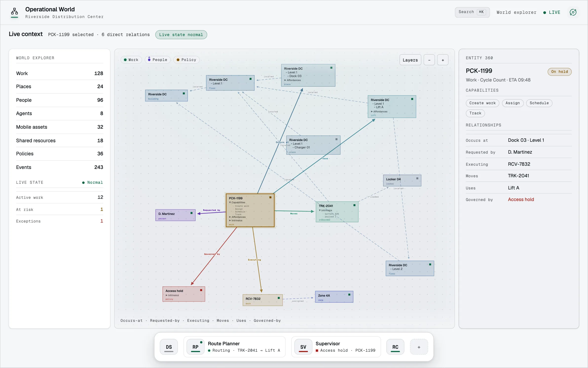Click the Create work capability button
Screen dimensions: 588x368
click(x=482, y=103)
